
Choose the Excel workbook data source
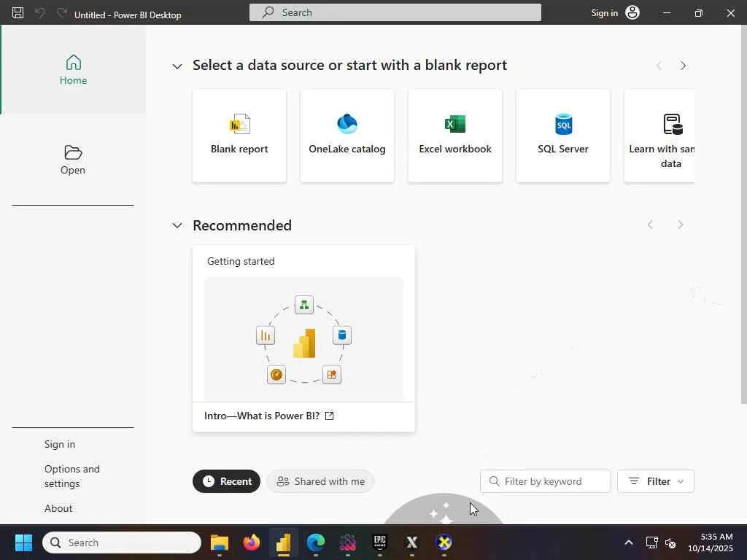click(x=455, y=136)
